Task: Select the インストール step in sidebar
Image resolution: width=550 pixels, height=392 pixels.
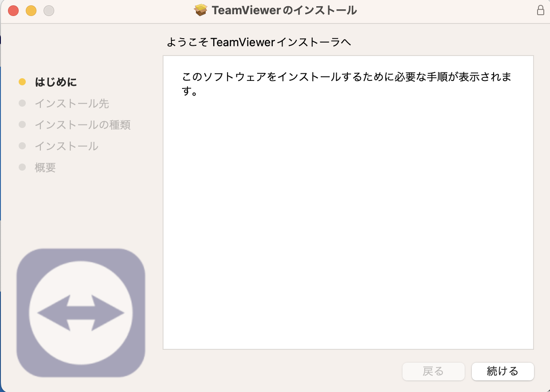Action: [67, 146]
